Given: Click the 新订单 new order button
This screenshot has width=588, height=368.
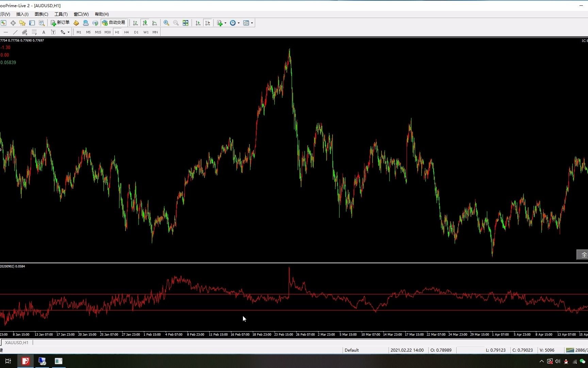Looking at the screenshot, I should click(x=60, y=23).
